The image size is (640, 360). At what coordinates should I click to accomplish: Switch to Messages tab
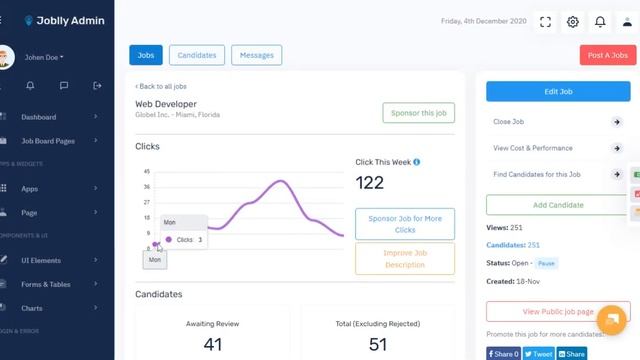pyautogui.click(x=256, y=55)
